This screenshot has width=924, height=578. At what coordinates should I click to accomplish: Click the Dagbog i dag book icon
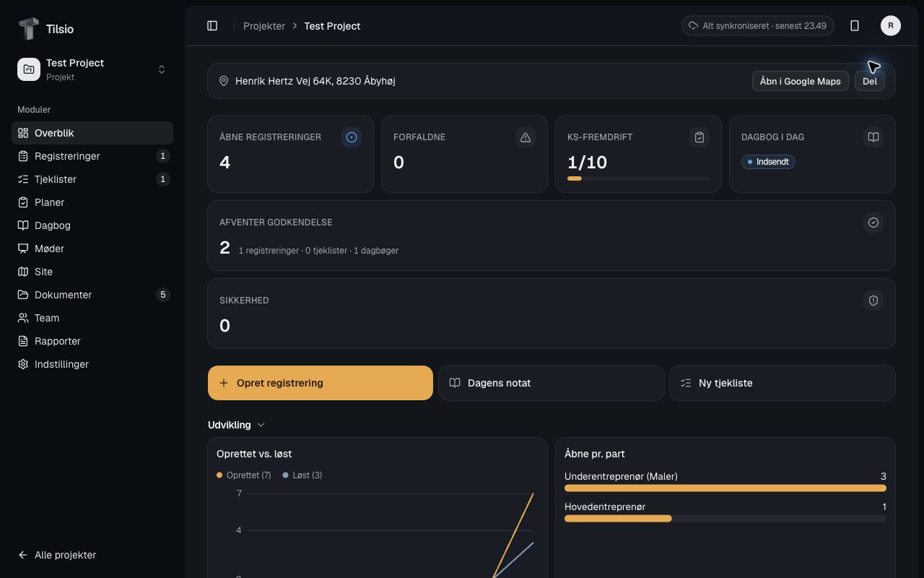873,137
